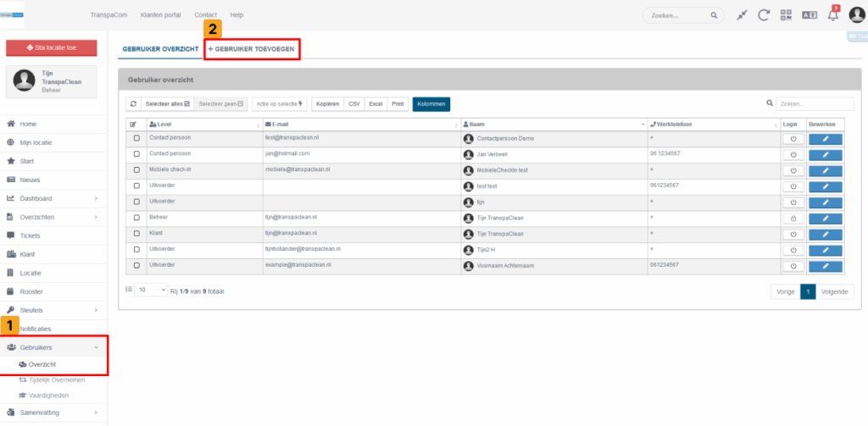Image resolution: width=868 pixels, height=426 pixels.
Task: Select checkbox for example@transpaclean.nl row
Action: [x=136, y=267]
